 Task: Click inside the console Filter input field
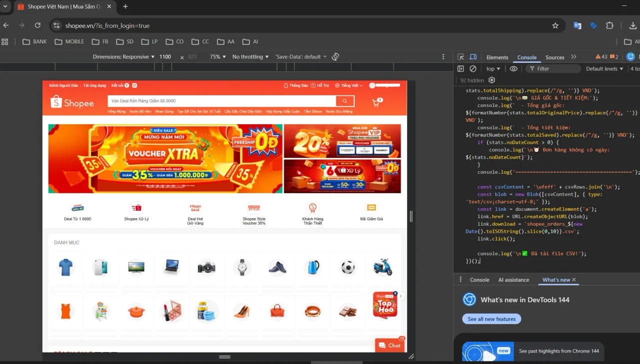(x=552, y=68)
